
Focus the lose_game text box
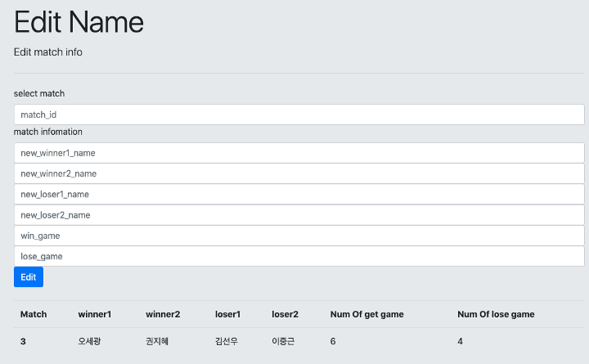(299, 256)
